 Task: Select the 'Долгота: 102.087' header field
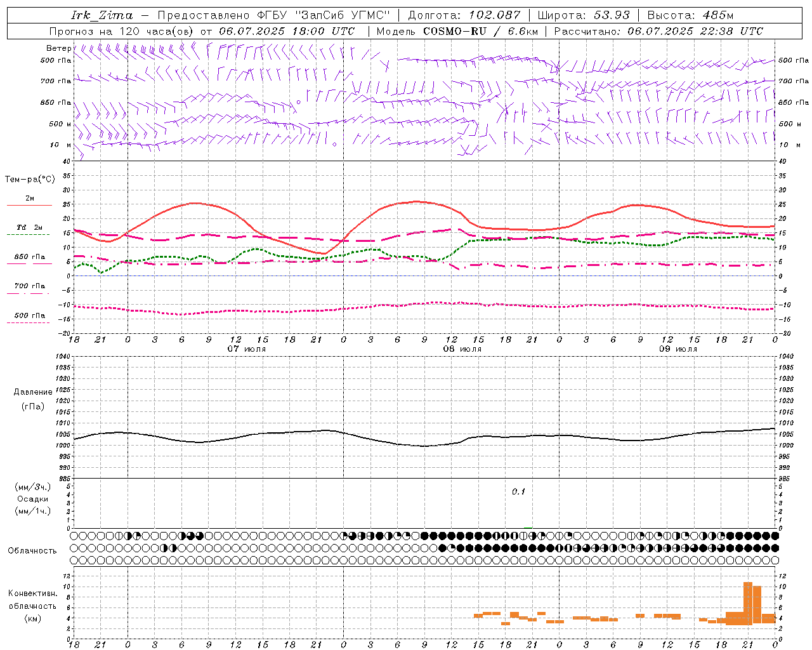coord(464,15)
